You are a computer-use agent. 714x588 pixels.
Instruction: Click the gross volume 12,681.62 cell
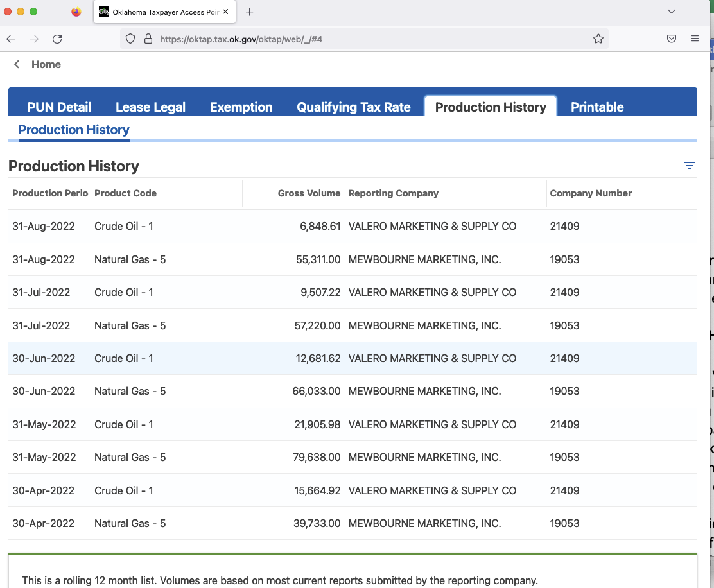(318, 358)
